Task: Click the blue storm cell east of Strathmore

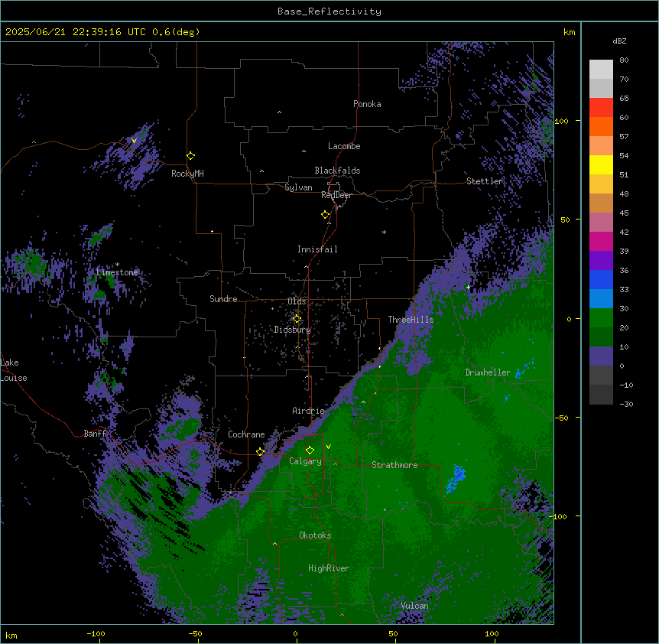Action: click(x=456, y=478)
